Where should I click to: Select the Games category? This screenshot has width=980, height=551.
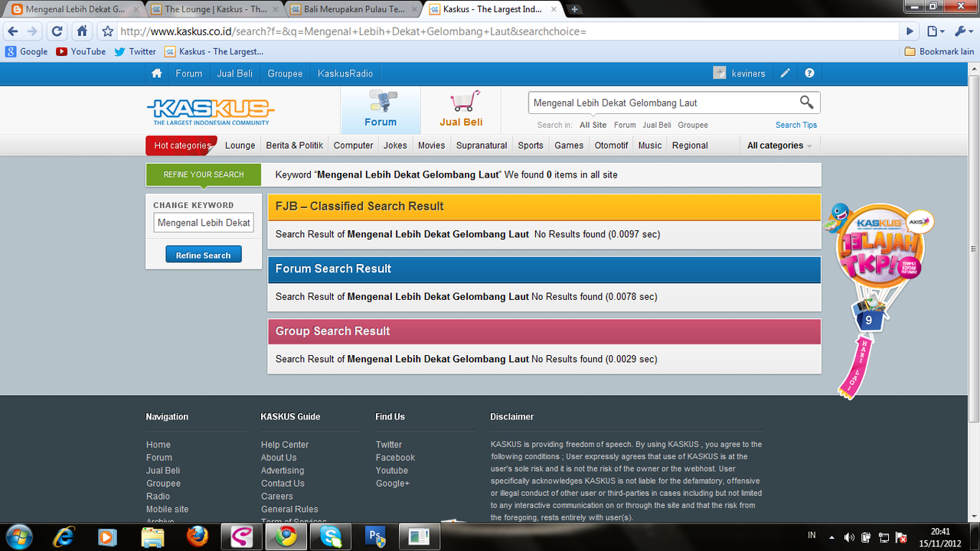pos(569,145)
